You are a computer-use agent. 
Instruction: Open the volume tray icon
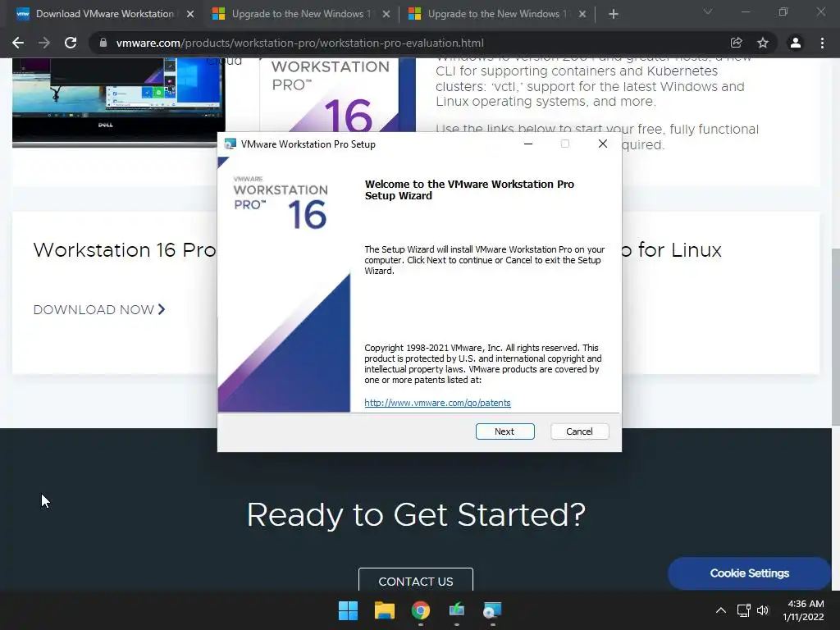(763, 610)
